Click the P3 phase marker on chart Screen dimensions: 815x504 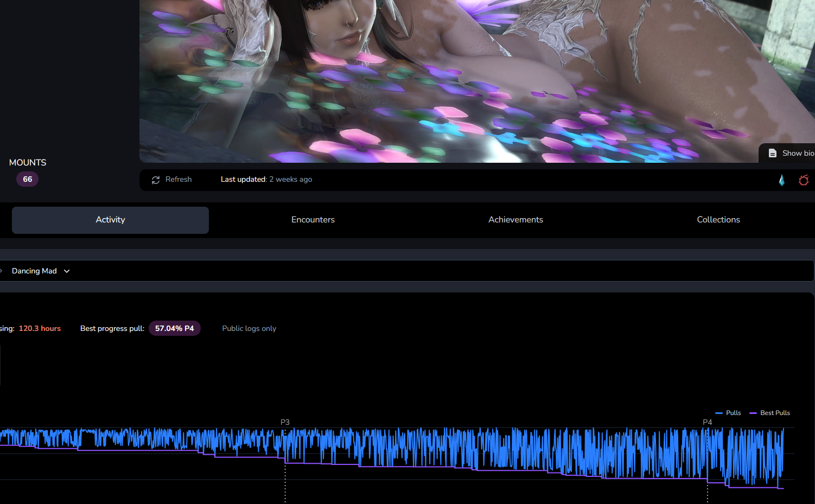pos(285,422)
